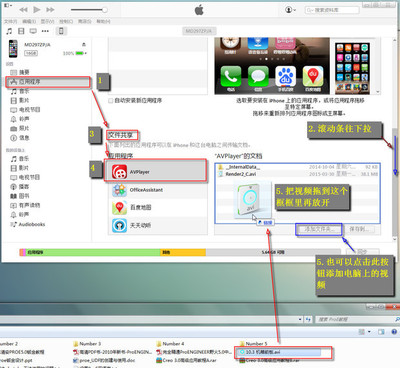400x368 pixels.
Task: Click the yellow Other segment of storage bar
Action: click(x=183, y=252)
